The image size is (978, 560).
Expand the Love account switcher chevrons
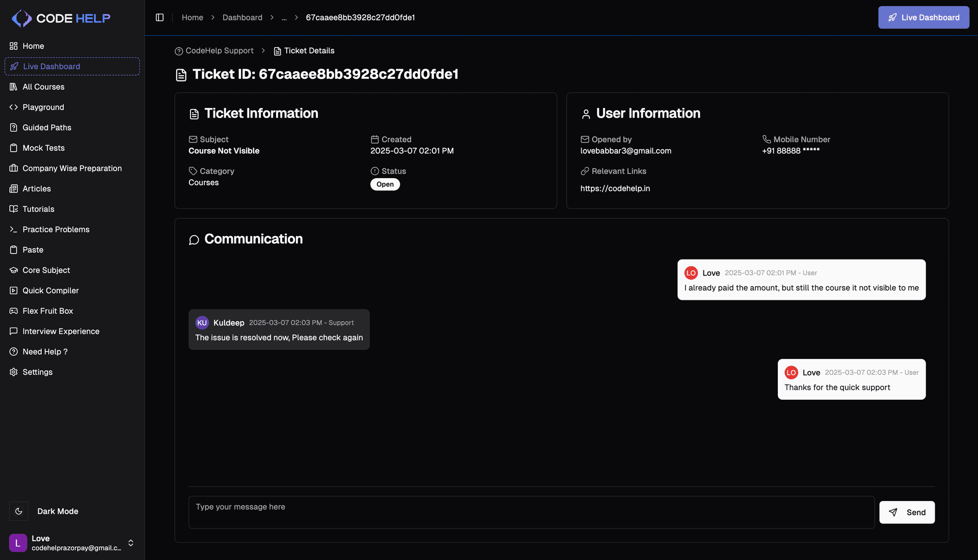click(131, 543)
